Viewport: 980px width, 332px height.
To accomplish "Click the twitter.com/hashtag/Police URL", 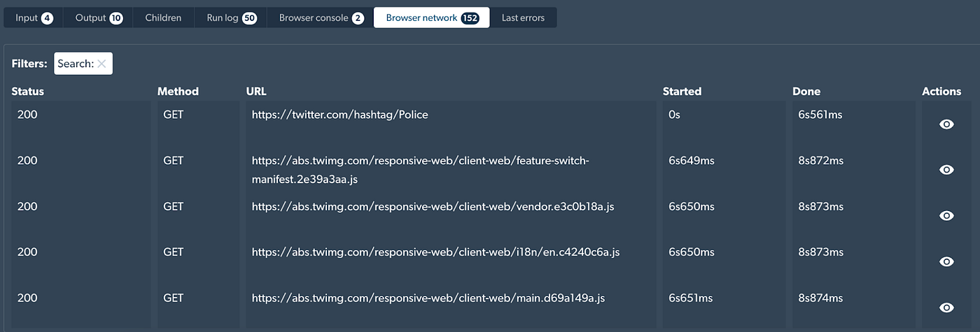I will 339,115.
